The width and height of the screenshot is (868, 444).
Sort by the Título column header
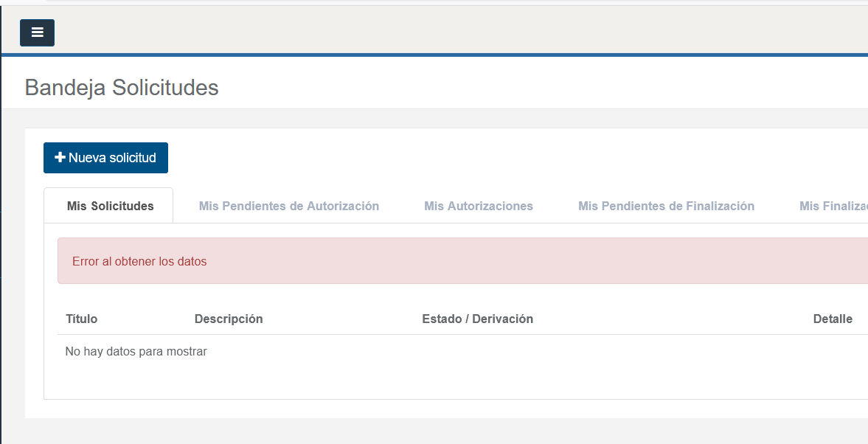(81, 319)
